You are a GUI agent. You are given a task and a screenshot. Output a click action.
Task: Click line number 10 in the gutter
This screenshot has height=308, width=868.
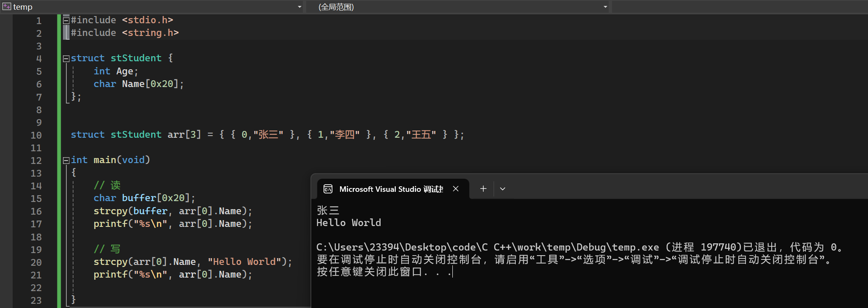tap(36, 135)
